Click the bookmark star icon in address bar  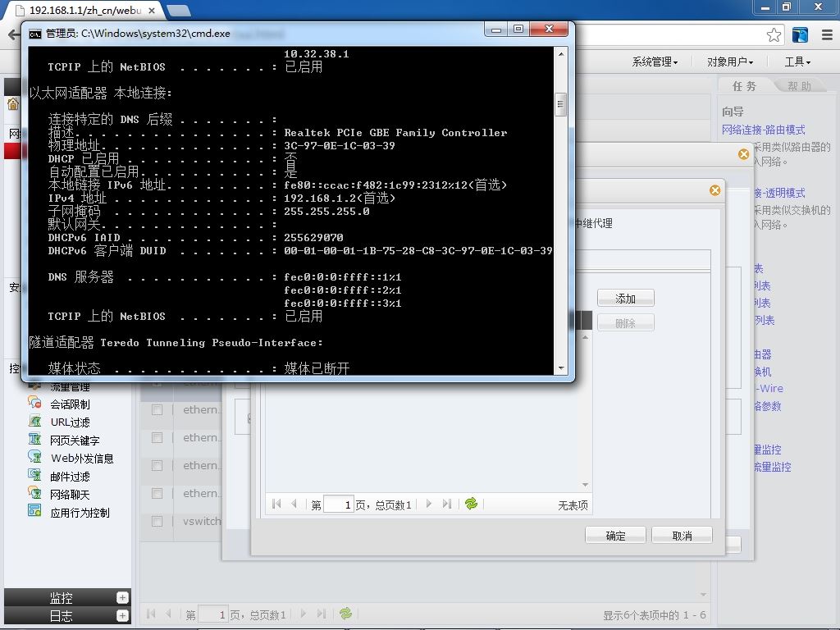(x=774, y=35)
